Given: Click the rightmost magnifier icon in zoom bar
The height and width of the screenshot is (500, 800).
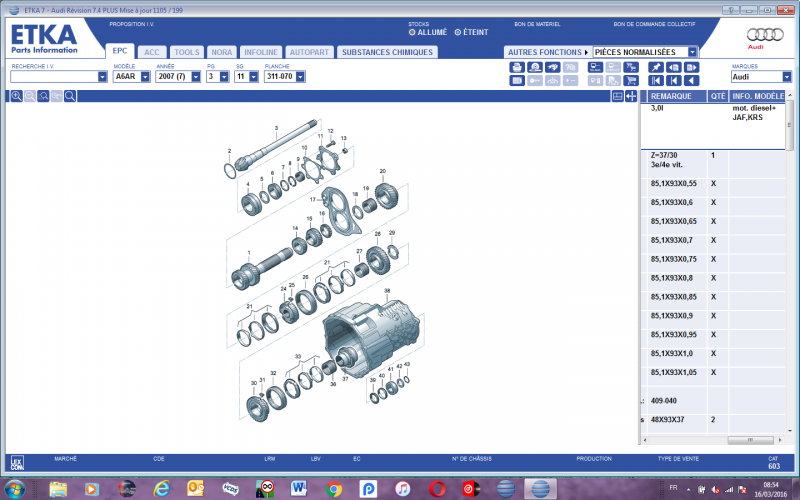Looking at the screenshot, I should (70, 96).
